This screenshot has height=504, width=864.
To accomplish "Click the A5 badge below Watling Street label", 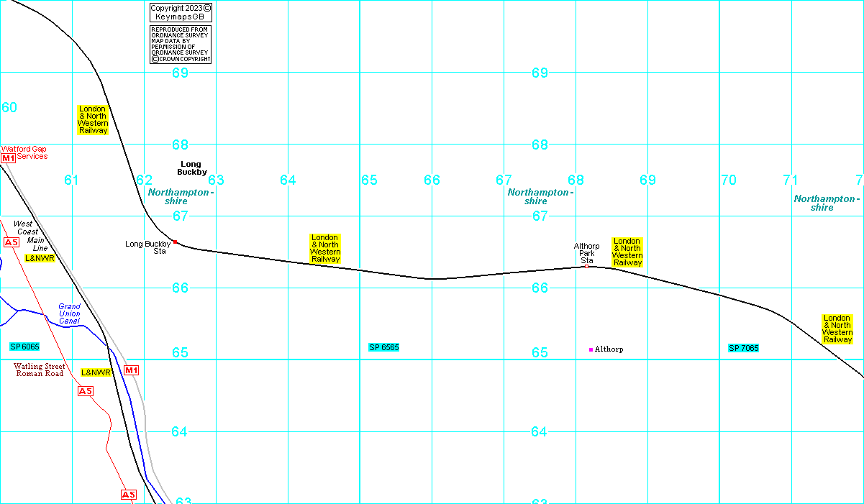I will [86, 391].
